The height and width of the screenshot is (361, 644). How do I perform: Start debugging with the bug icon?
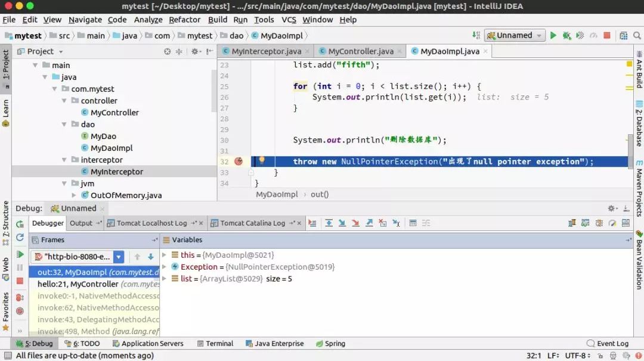pos(567,35)
